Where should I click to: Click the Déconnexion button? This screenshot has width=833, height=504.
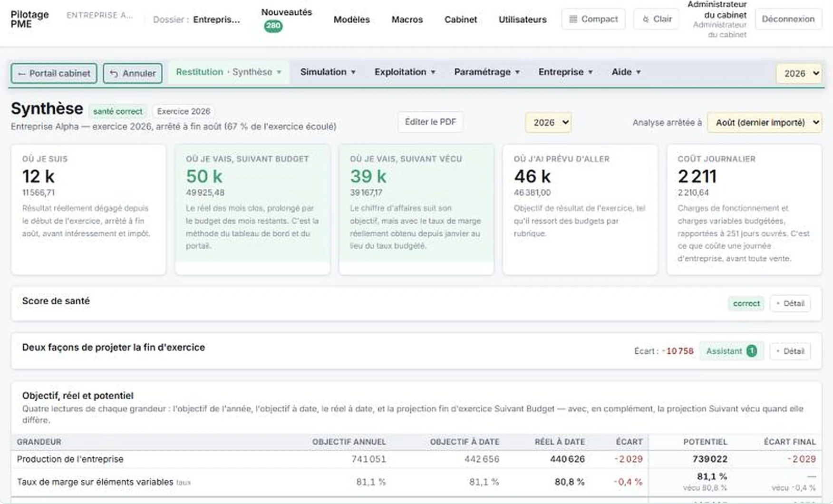click(788, 19)
